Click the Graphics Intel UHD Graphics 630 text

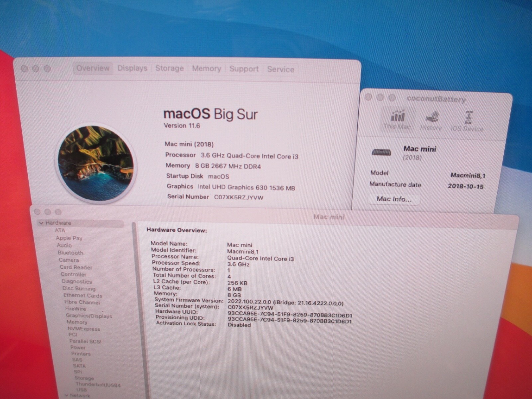231,187
